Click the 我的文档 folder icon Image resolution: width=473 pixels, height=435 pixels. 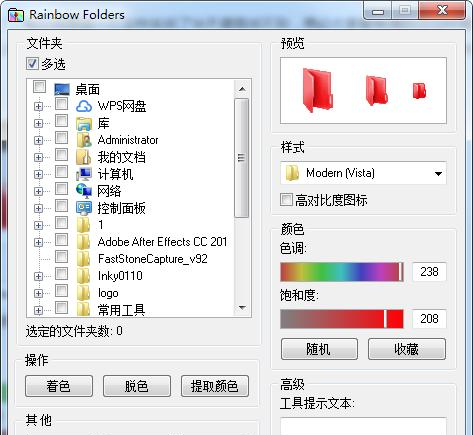[83, 157]
